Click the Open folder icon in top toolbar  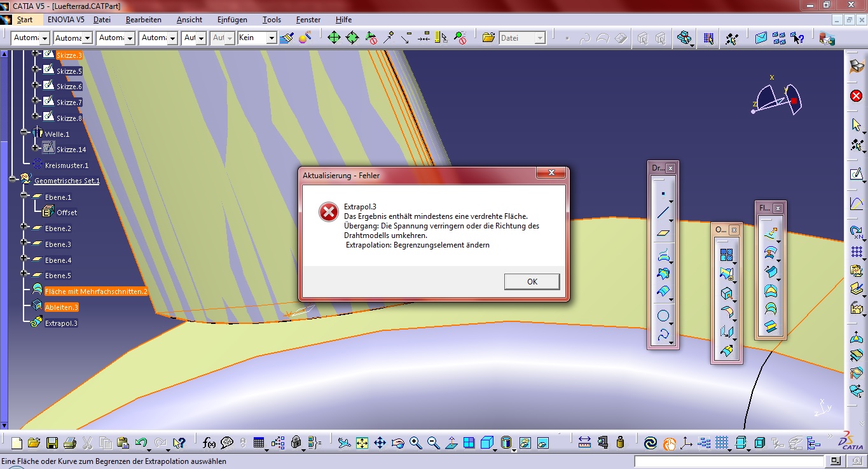pos(488,38)
